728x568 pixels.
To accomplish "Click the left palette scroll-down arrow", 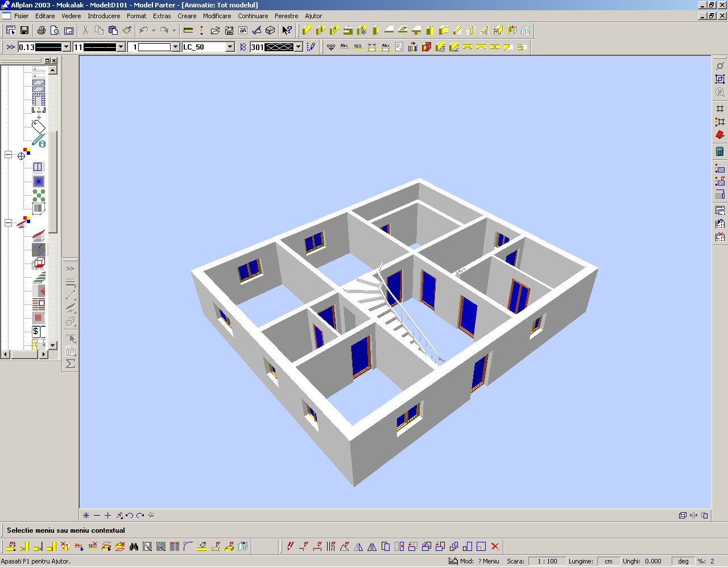I will tap(53, 345).
